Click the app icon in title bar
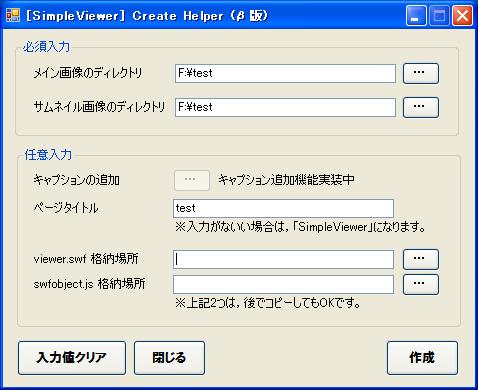Image resolution: width=478 pixels, height=390 pixels. coord(13,15)
